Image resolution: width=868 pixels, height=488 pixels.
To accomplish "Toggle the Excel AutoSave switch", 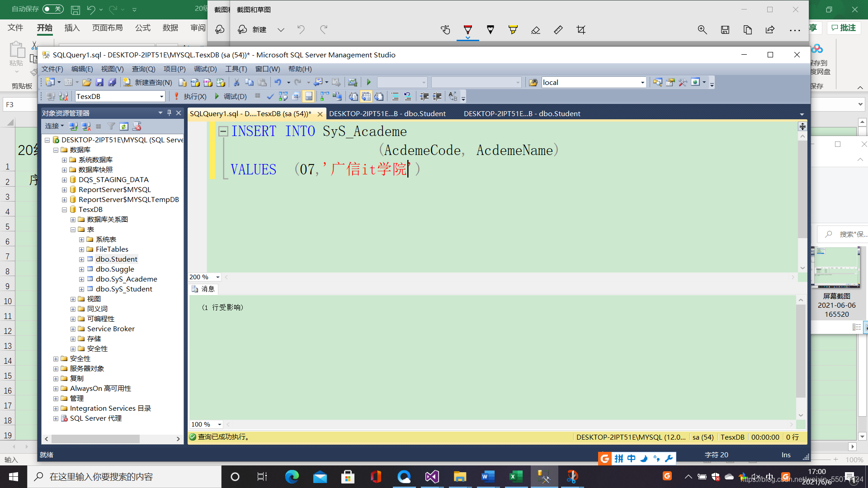I will [x=53, y=9].
